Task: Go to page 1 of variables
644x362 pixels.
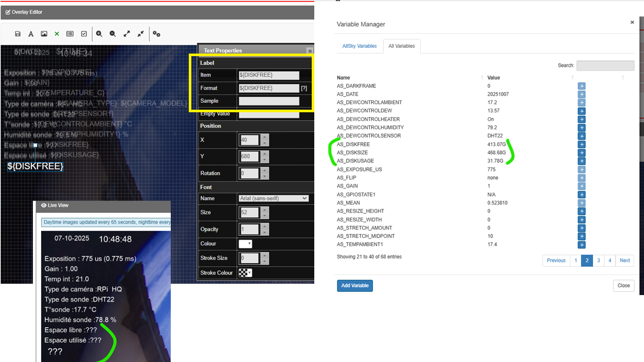Action: 576,261
